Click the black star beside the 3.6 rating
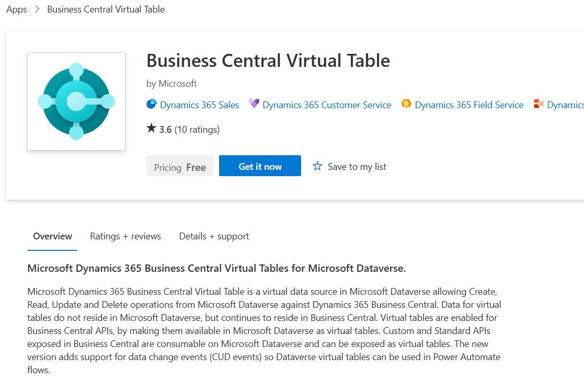 (x=151, y=128)
